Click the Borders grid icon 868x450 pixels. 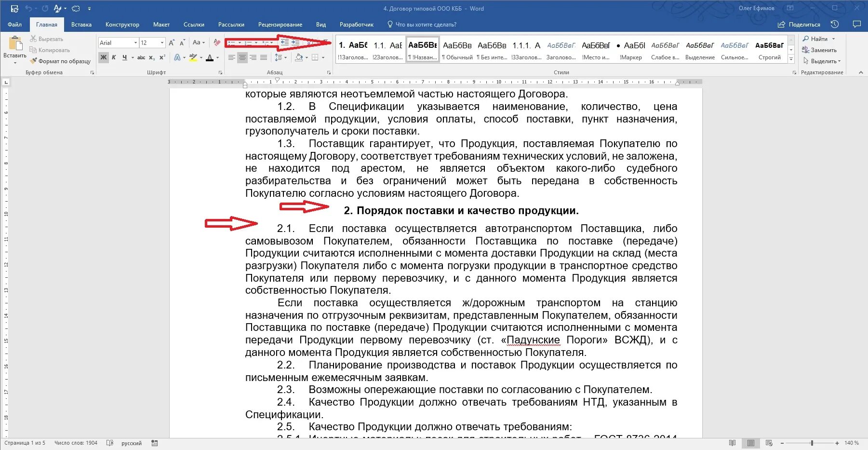pyautogui.click(x=315, y=57)
